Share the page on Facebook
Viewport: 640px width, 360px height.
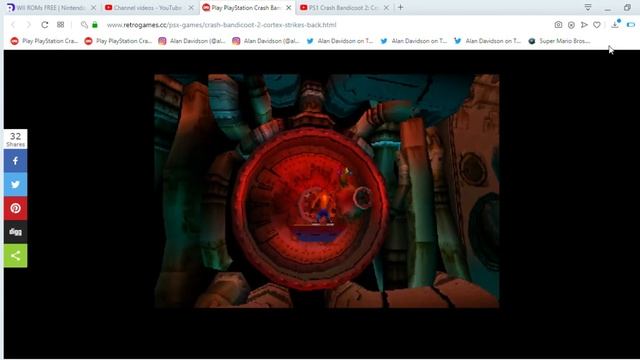16,161
